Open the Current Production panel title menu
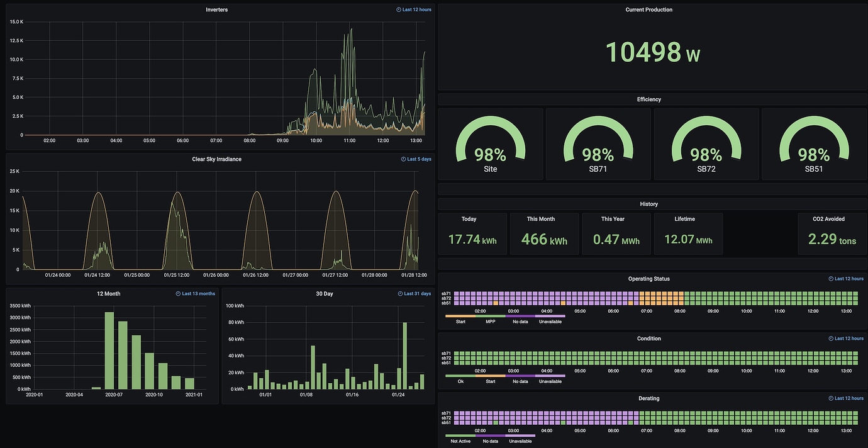Screen dimensions: 868x448 pos(648,10)
